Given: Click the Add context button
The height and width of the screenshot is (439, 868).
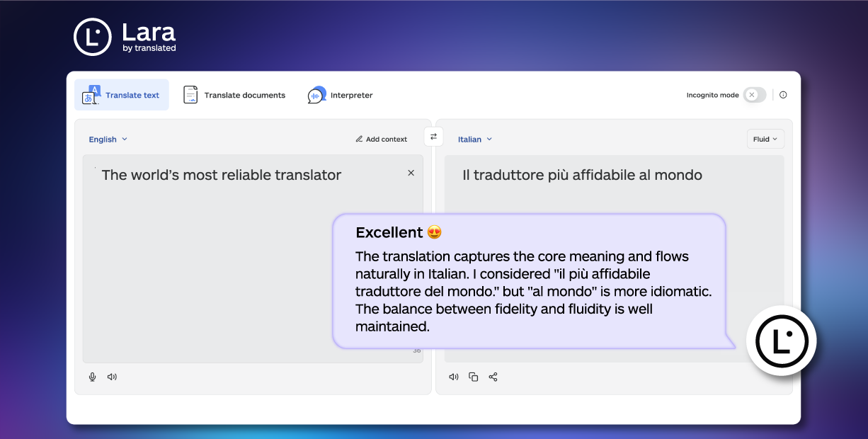Looking at the screenshot, I should (x=382, y=139).
